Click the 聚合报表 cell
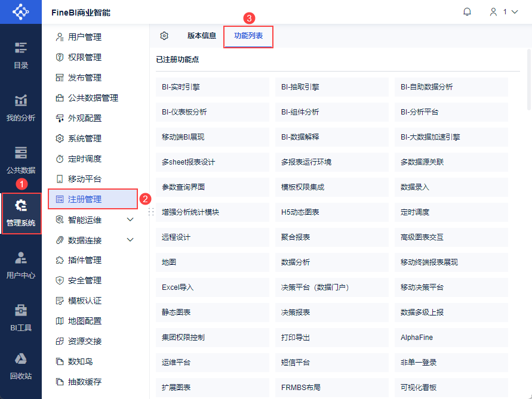The height and width of the screenshot is (399, 532). coord(332,237)
